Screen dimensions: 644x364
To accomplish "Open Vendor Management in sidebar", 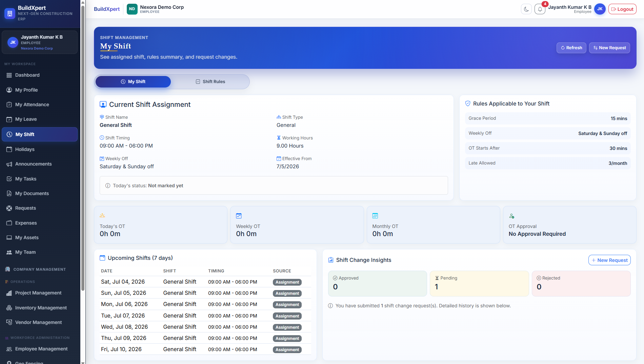I will click(40, 322).
